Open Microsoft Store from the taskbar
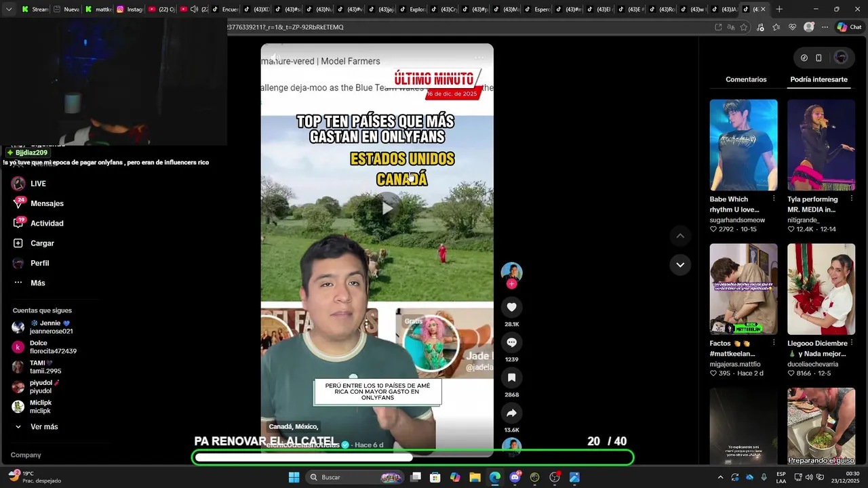Screen dimensions: 868x488 click(x=435, y=477)
